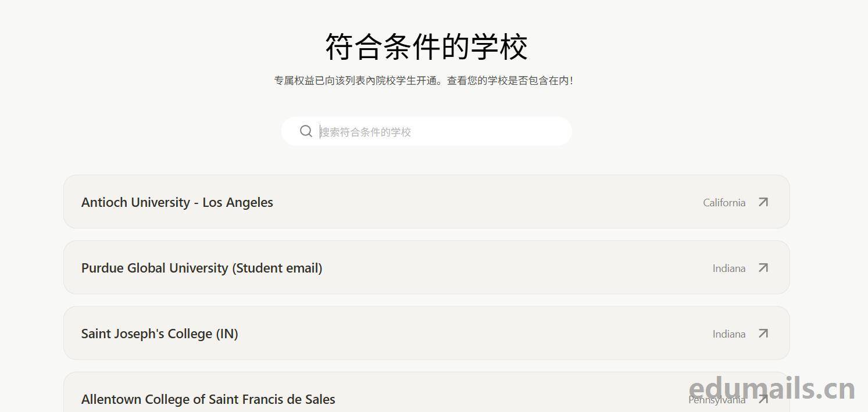
Task: Select Antioch University - Los Angeles name
Action: [x=177, y=202]
